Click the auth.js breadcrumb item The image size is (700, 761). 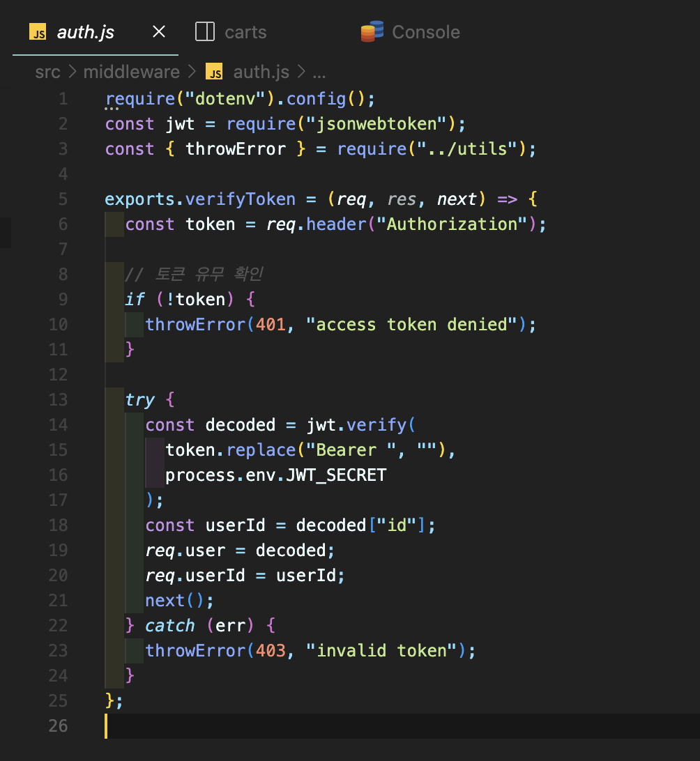(261, 72)
